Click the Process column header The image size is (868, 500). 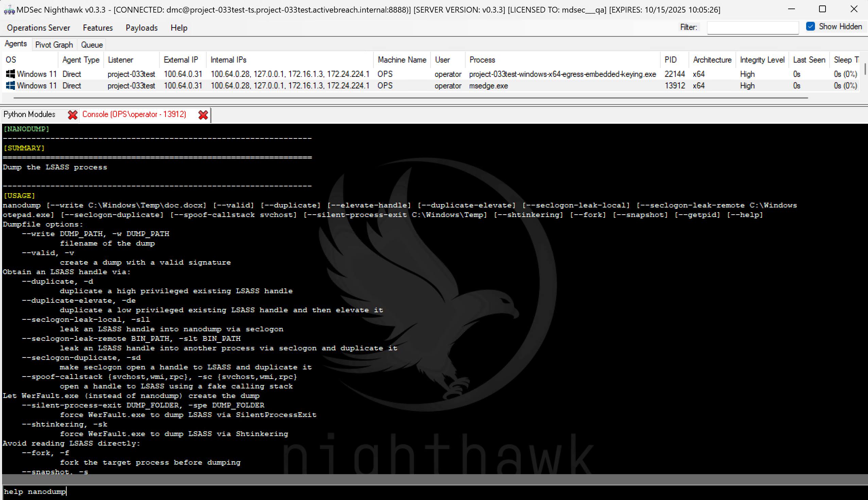click(x=482, y=60)
